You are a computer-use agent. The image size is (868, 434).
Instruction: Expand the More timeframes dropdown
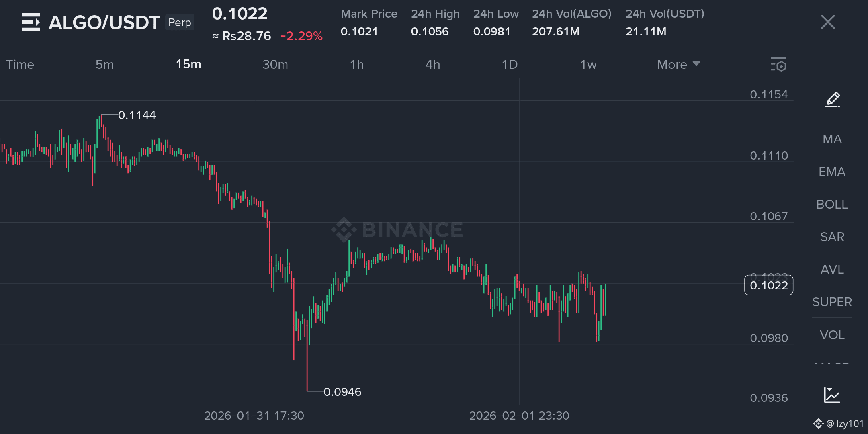click(678, 64)
